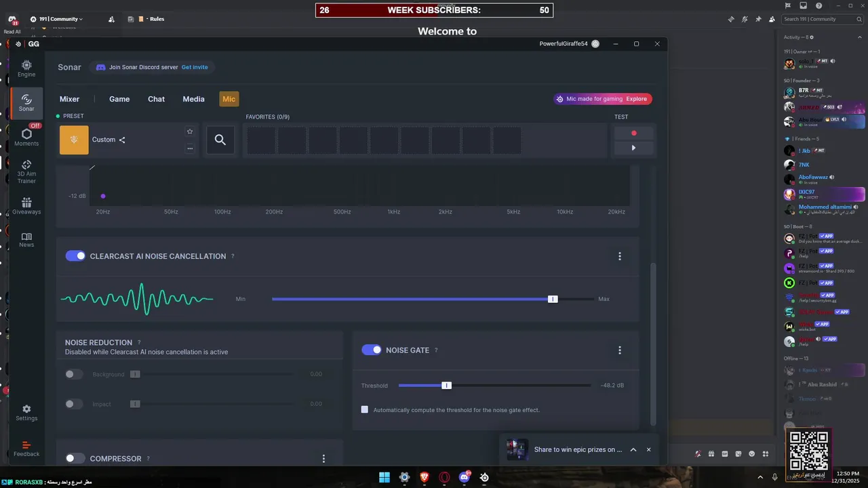
Task: Click Discord notification settings bell icon
Action: [x=745, y=19]
